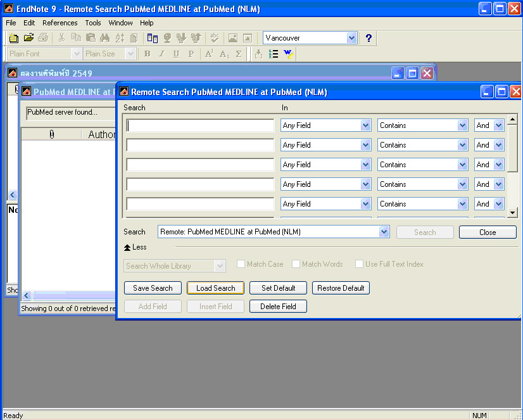Open the Search Whole Library dropdown
Viewport: 523px width, 420px height.
(x=220, y=266)
